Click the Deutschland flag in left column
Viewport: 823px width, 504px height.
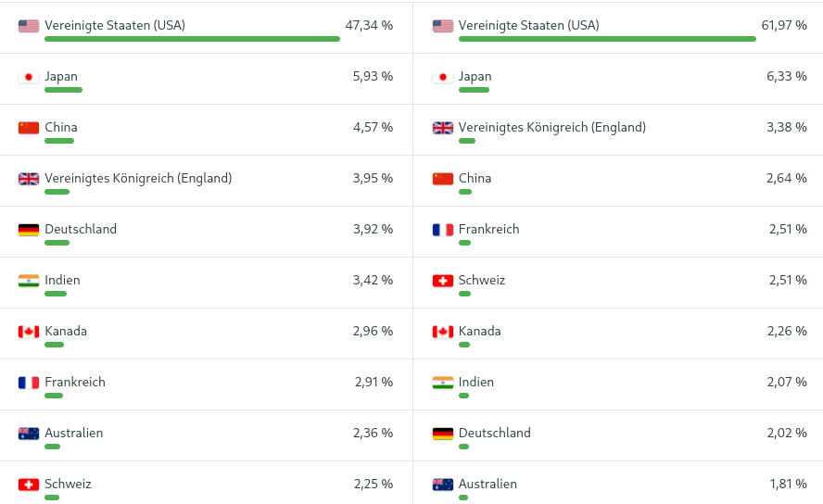click(29, 230)
